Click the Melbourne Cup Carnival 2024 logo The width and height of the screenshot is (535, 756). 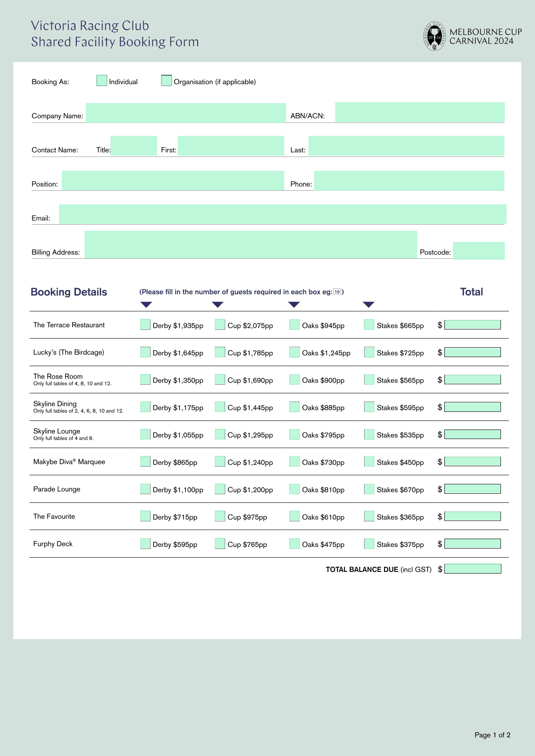tap(473, 36)
